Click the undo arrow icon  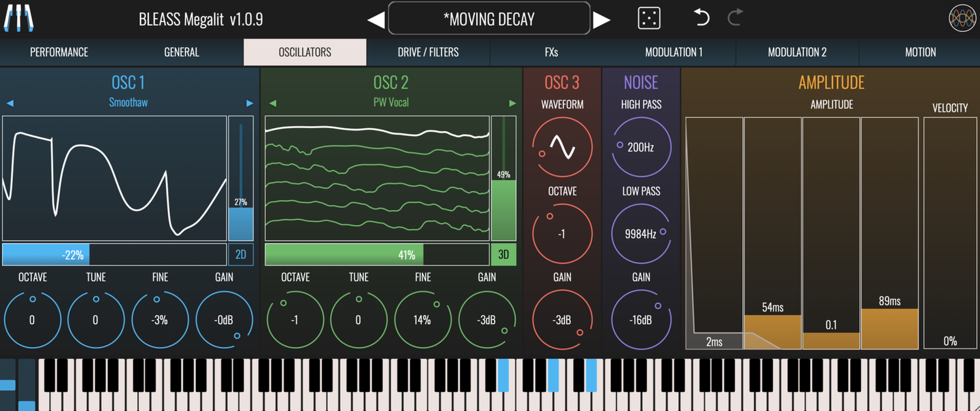pos(702,18)
